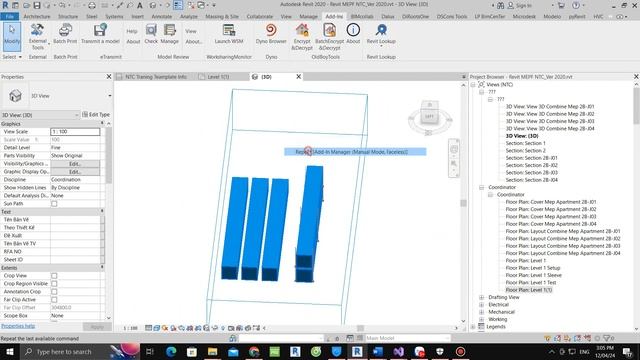
Task: Click Print icon in quick access toolbar
Action: [x=92, y=5]
